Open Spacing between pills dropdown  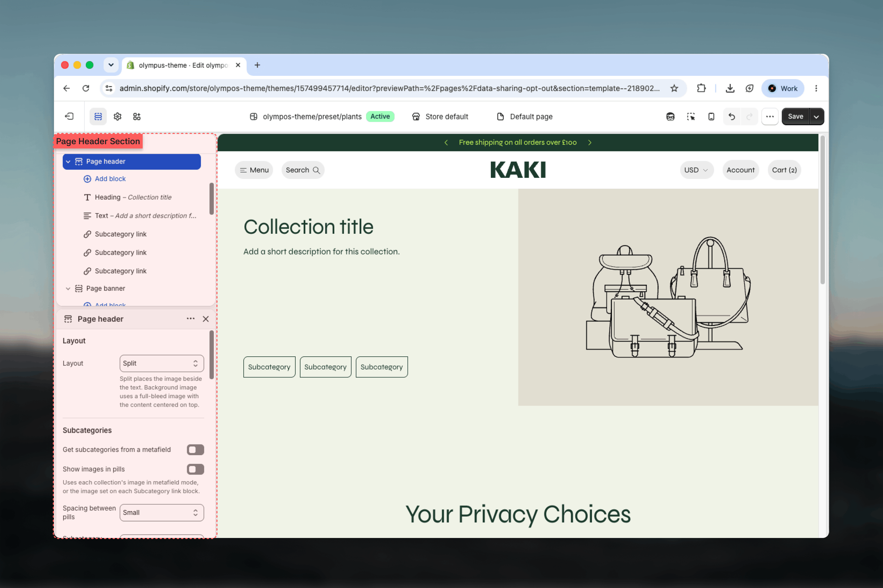pyautogui.click(x=162, y=512)
